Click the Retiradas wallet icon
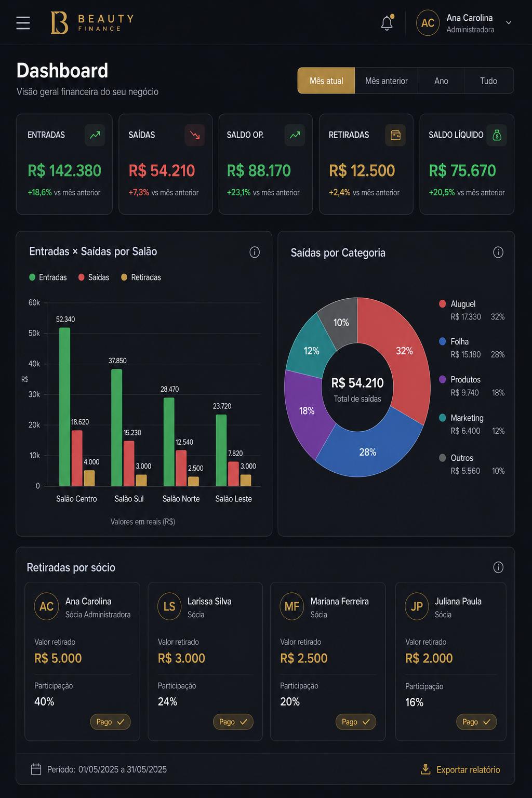532x798 pixels. [395, 135]
